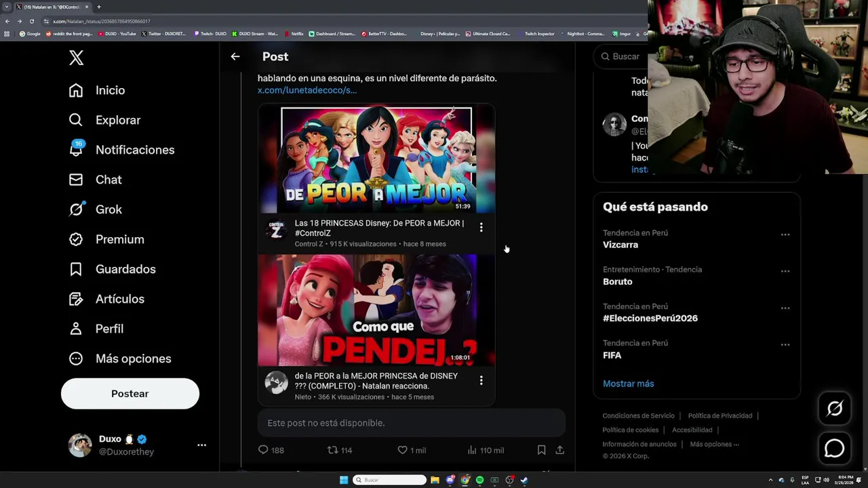868x488 pixels.
Task: Go to Premium in the sidebar
Action: coord(106,239)
